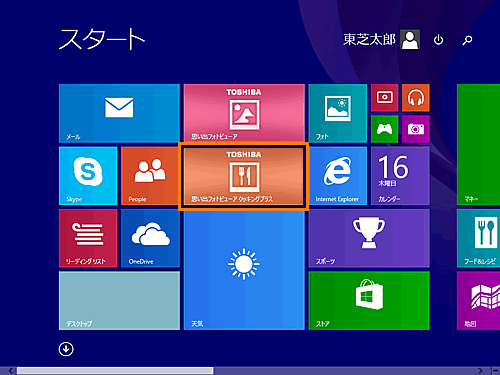The width and height of the screenshot is (500, 375).
Task: Open the orange headphones Music tile
Action: click(416, 98)
